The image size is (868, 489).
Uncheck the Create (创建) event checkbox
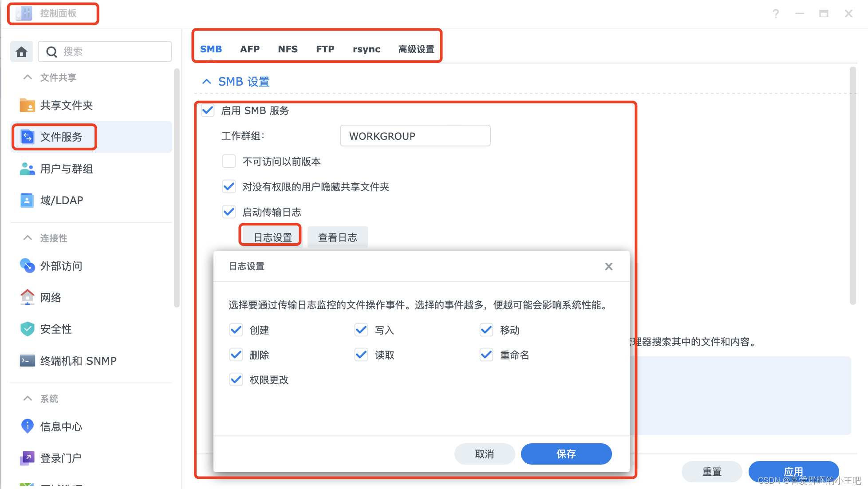click(x=236, y=330)
